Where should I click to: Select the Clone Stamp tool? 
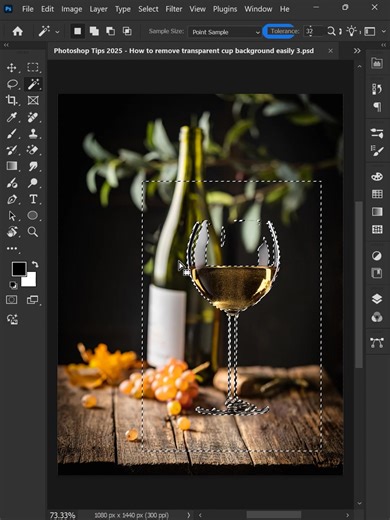click(x=33, y=134)
